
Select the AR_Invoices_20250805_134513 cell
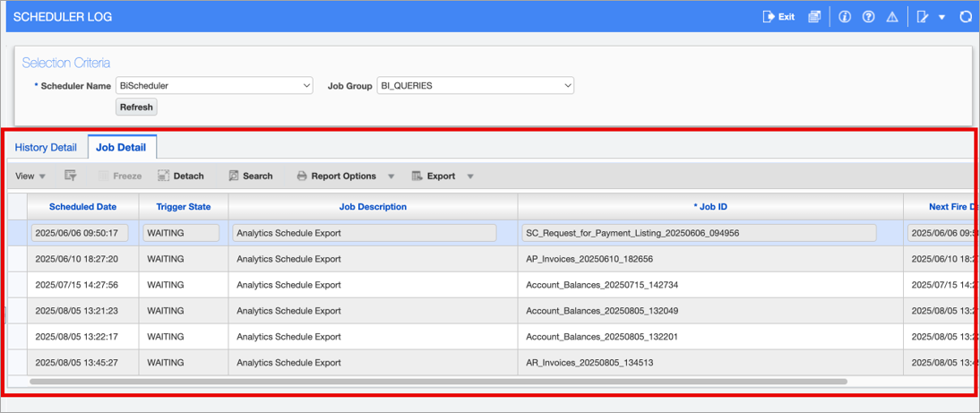click(x=710, y=363)
